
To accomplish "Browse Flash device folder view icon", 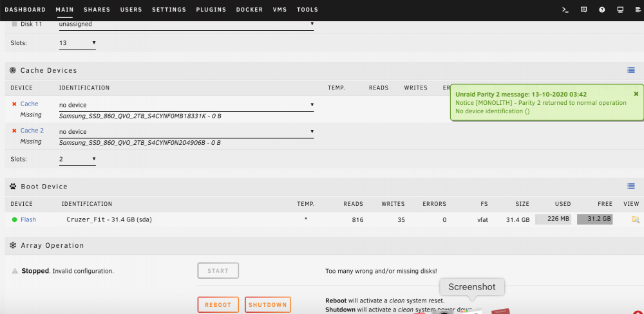I will click(636, 219).
